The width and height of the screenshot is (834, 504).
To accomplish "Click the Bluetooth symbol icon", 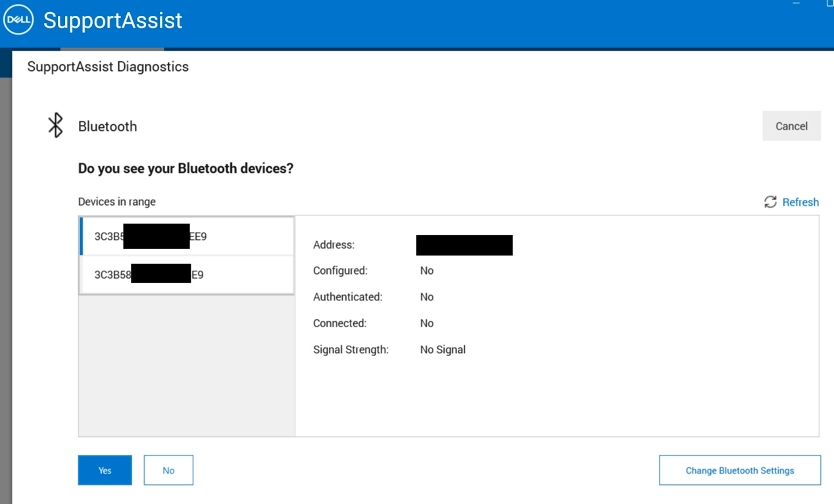I will (56, 126).
